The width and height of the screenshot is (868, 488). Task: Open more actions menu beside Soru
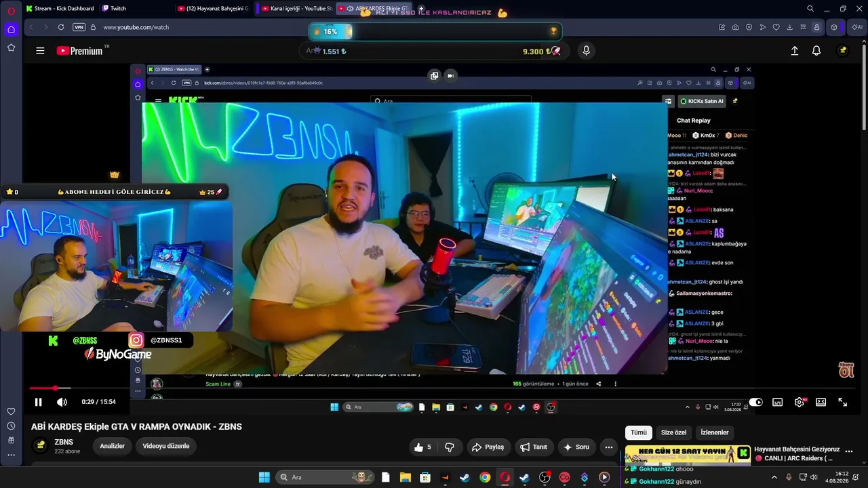coord(609,447)
